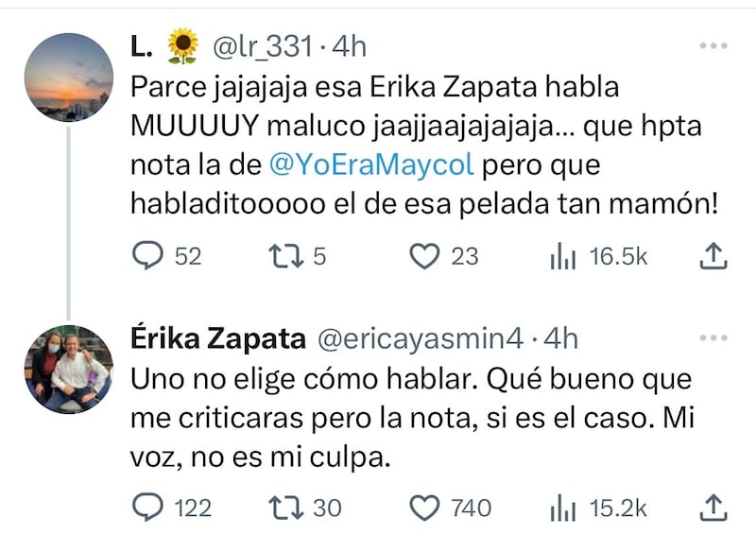Open Érika Zapata's profile picture
Screen dimensions: 756x552
(x=68, y=370)
